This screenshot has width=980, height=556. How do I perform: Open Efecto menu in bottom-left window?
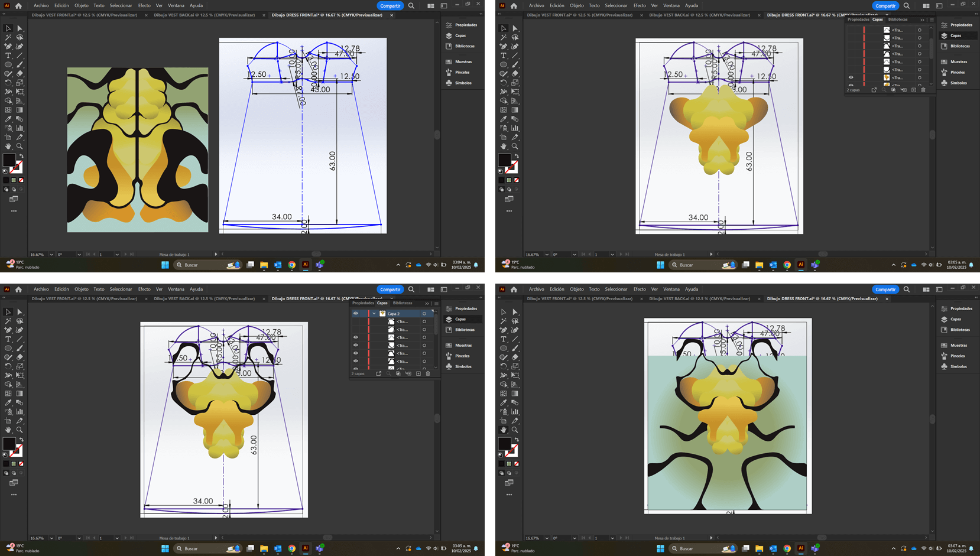(x=144, y=290)
